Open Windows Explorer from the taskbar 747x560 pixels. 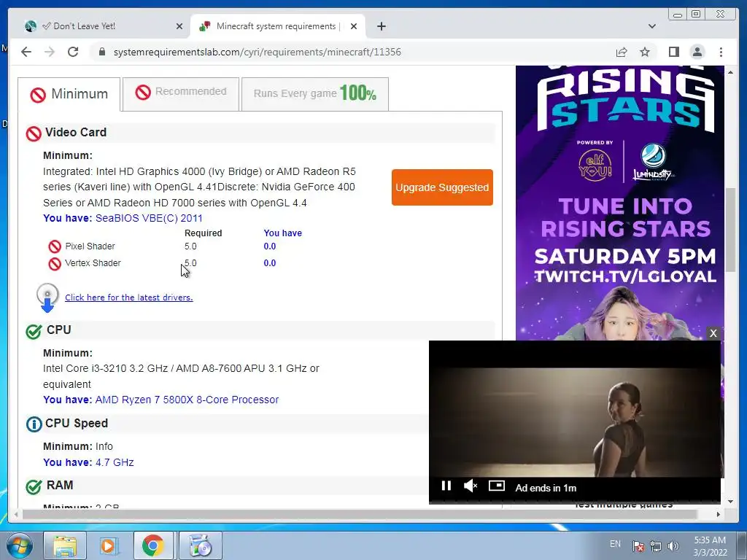65,545
